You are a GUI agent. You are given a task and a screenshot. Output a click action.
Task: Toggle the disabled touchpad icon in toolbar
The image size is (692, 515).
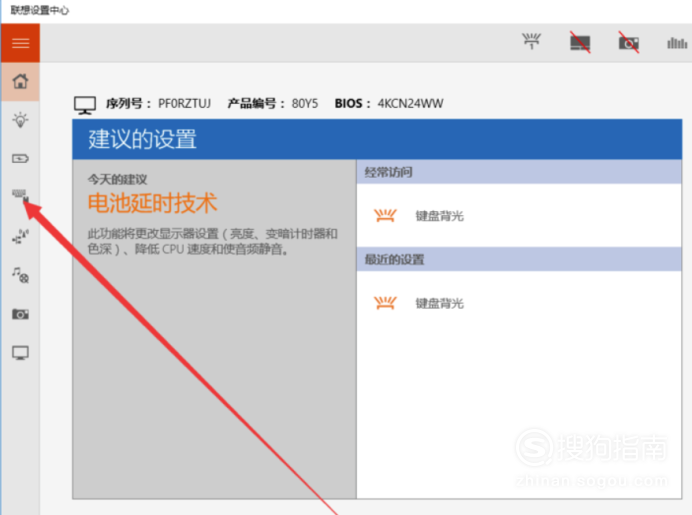pyautogui.click(x=580, y=42)
